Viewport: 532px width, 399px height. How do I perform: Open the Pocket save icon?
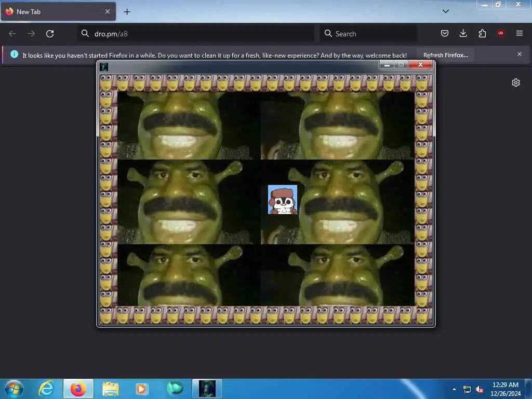coord(445,33)
